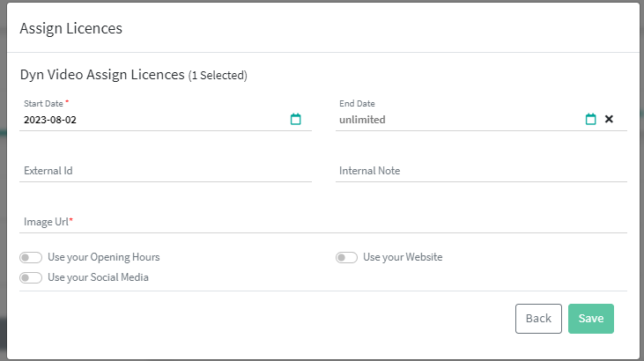Enable the Use your Opening Hours switch
644x361 pixels.
[31, 257]
